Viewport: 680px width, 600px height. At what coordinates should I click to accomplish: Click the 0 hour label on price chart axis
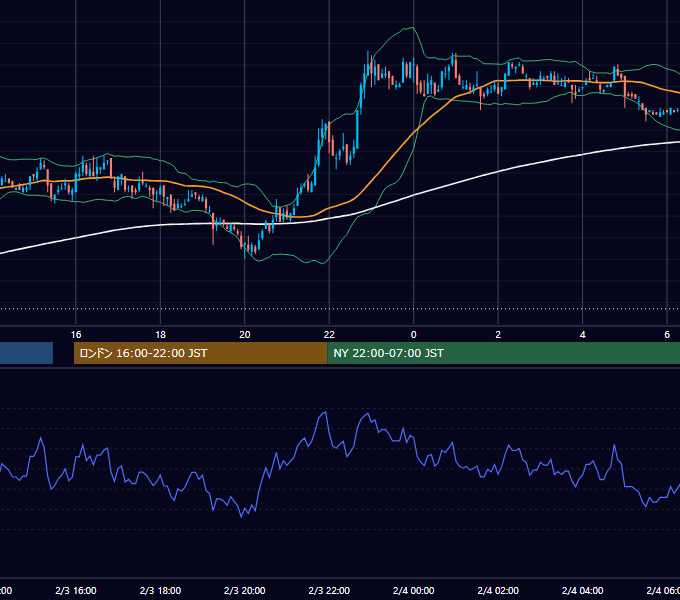[x=413, y=335]
